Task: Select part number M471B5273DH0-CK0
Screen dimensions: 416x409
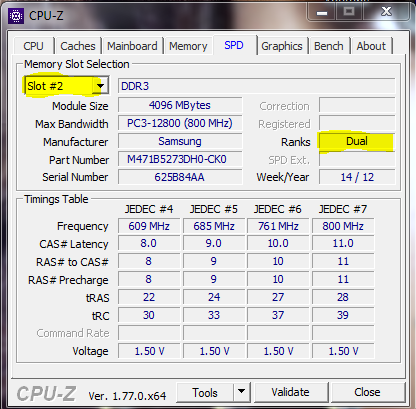Action: point(180,159)
